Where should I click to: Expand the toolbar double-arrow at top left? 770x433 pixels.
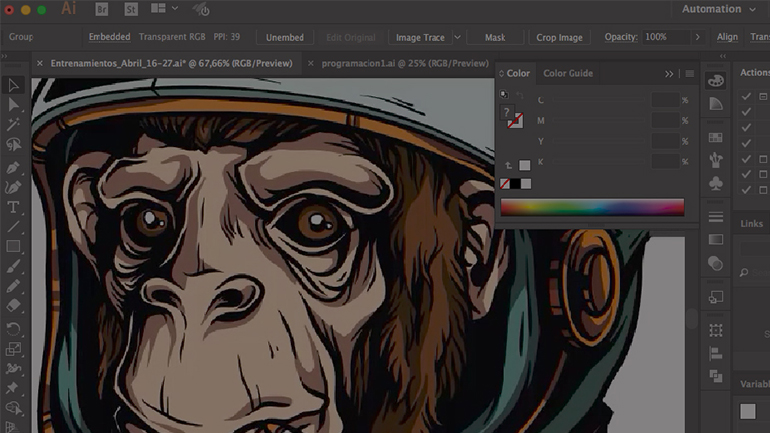pos(4,56)
